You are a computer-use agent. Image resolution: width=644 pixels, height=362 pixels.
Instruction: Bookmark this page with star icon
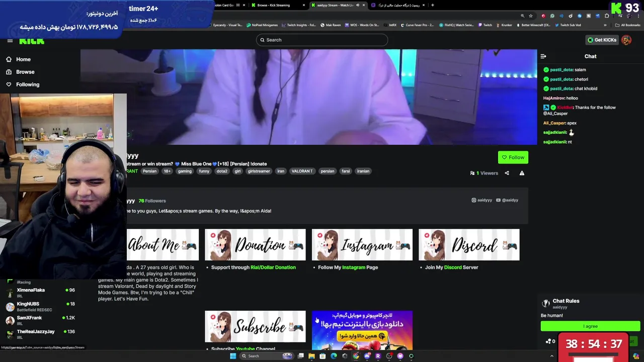click(530, 16)
